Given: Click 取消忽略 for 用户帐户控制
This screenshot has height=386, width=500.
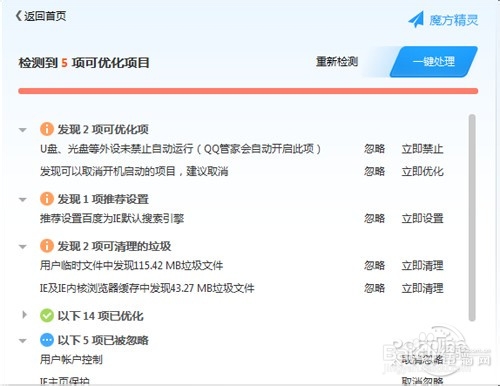Looking at the screenshot, I should (x=422, y=359).
